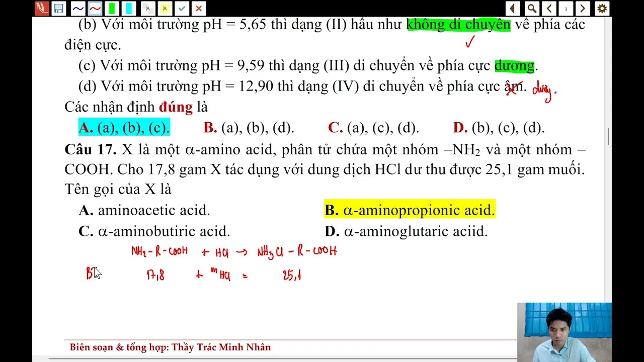
Task: Insert a red cross mark stamp
Action: click(x=199, y=8)
